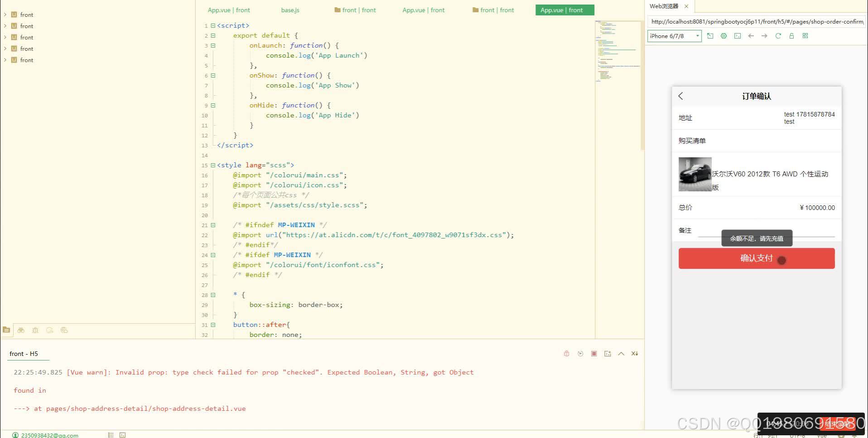
Task: Collapse the onHide function fold marker
Action: click(213, 105)
